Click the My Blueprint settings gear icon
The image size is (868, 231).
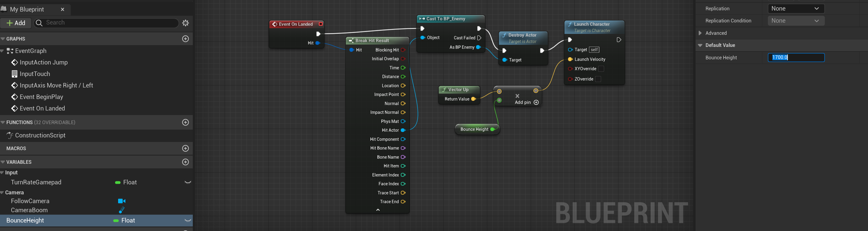[185, 23]
